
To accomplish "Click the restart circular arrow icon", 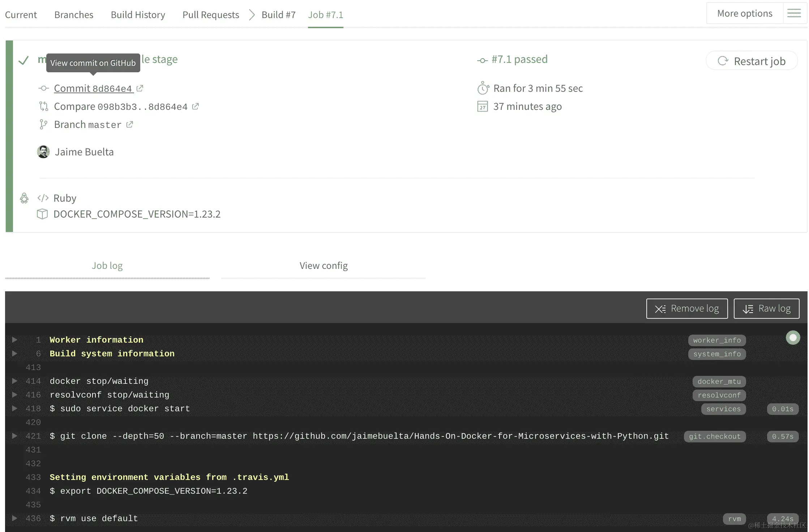I will (x=723, y=61).
